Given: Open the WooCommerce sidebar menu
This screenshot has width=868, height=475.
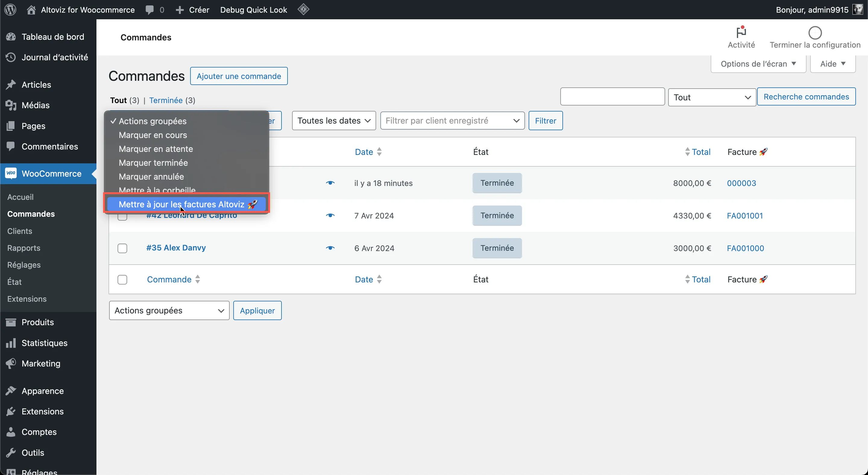Looking at the screenshot, I should [x=48, y=174].
